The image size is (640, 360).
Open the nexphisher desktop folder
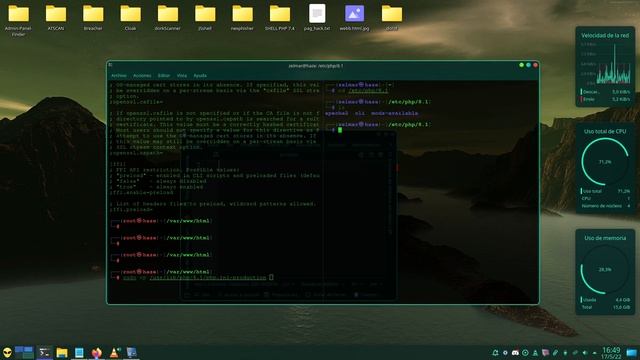[x=242, y=18]
